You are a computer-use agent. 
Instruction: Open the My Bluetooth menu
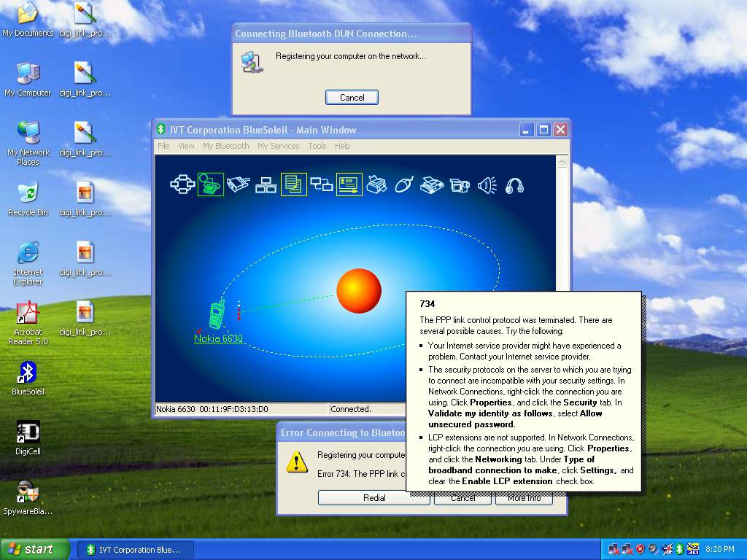pos(226,146)
